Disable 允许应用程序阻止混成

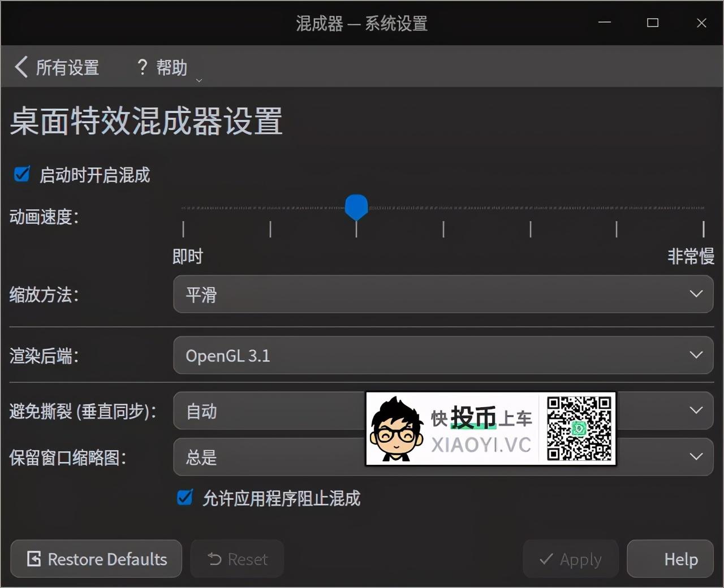click(185, 498)
